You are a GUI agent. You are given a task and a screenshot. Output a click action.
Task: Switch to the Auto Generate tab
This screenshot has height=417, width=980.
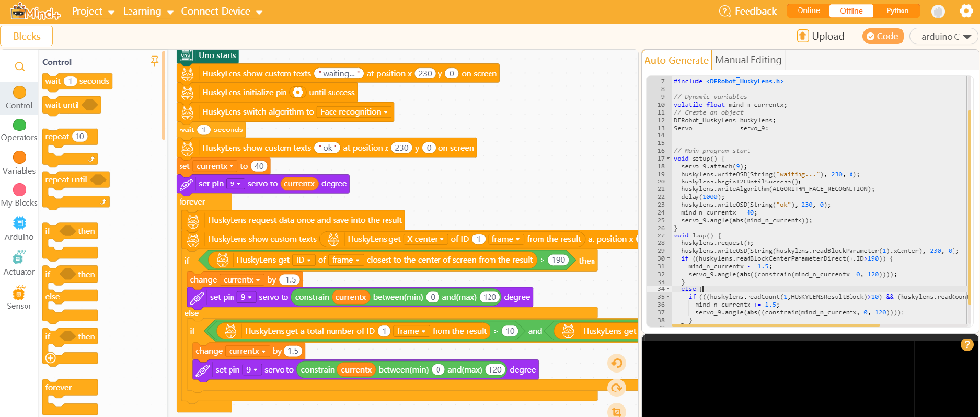[677, 60]
